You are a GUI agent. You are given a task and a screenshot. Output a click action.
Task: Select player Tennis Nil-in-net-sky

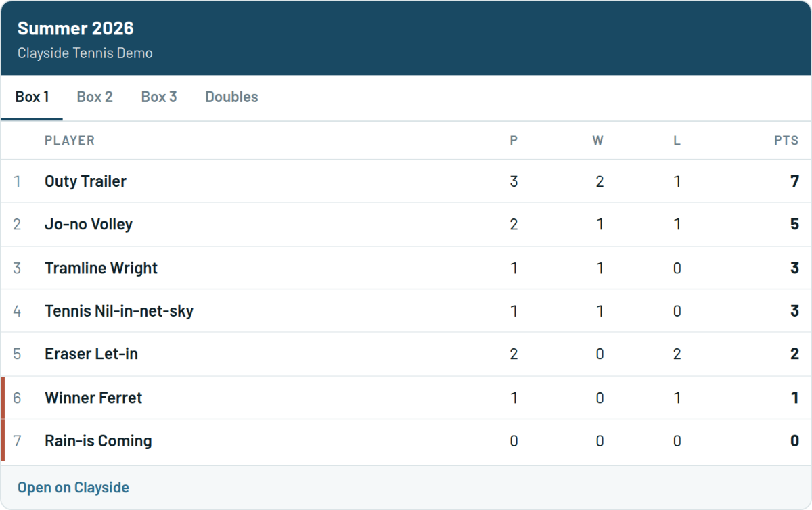(119, 311)
